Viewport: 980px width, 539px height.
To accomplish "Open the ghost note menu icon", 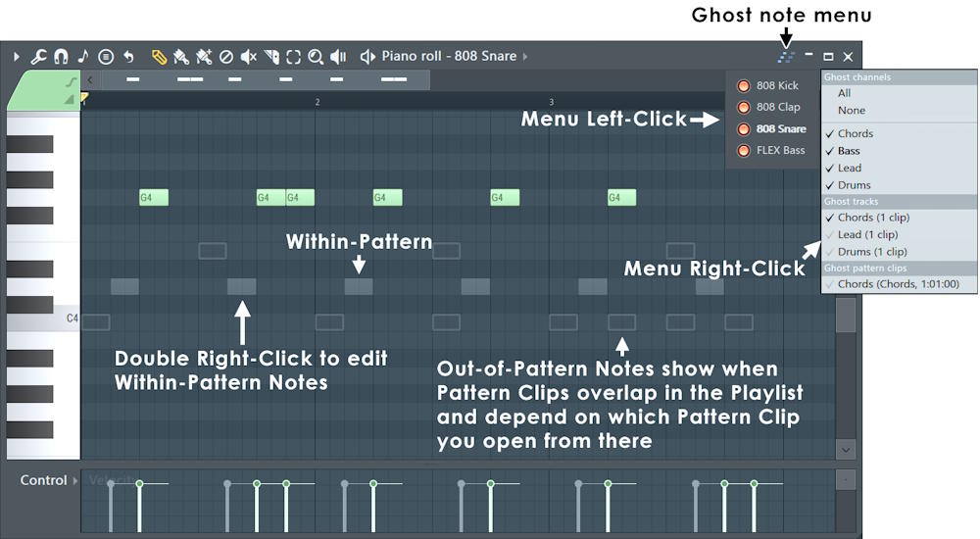I will (785, 57).
